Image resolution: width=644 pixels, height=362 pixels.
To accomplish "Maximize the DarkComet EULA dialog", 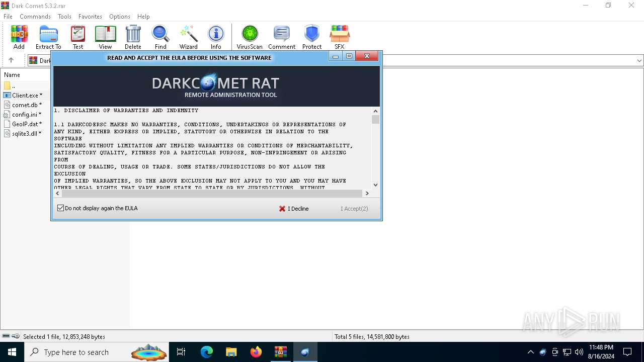I will (349, 56).
